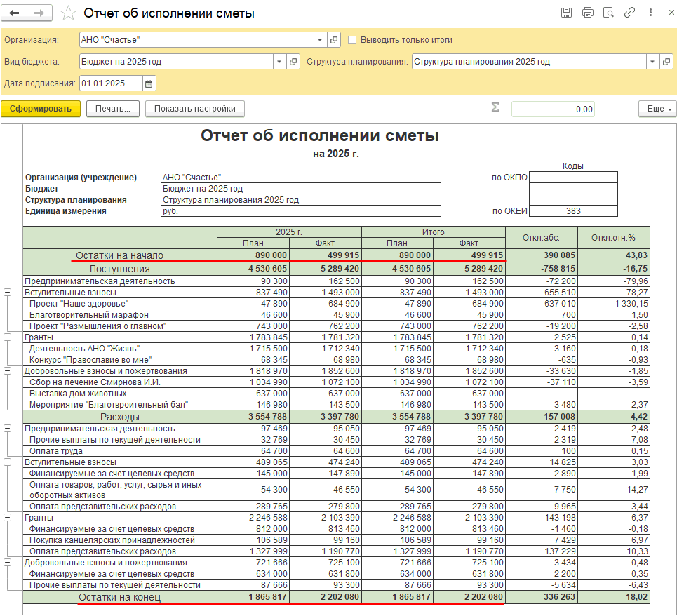The image size is (684, 616).
Task: Open calendar picker for Дата подписания
Action: [149, 83]
